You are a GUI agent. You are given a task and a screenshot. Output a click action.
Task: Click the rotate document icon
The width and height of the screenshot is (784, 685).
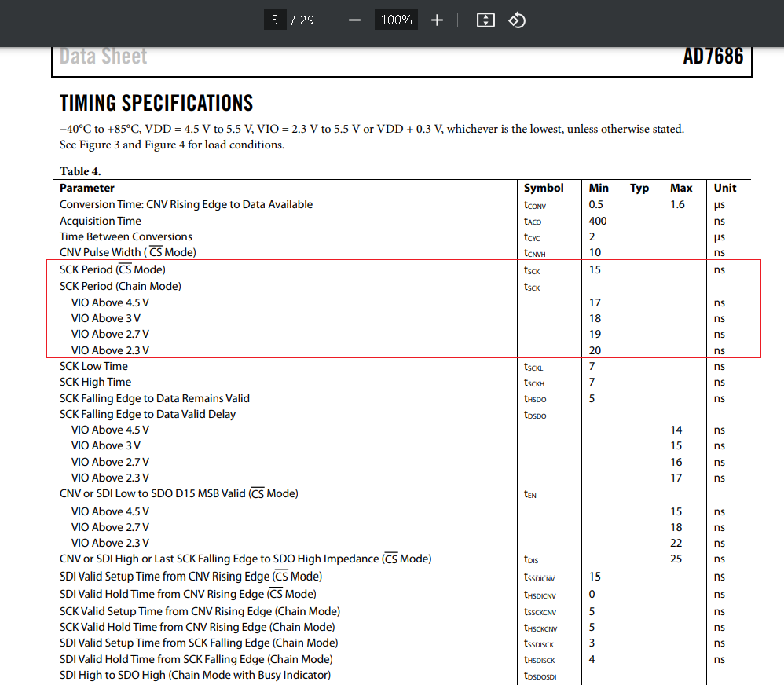517,20
